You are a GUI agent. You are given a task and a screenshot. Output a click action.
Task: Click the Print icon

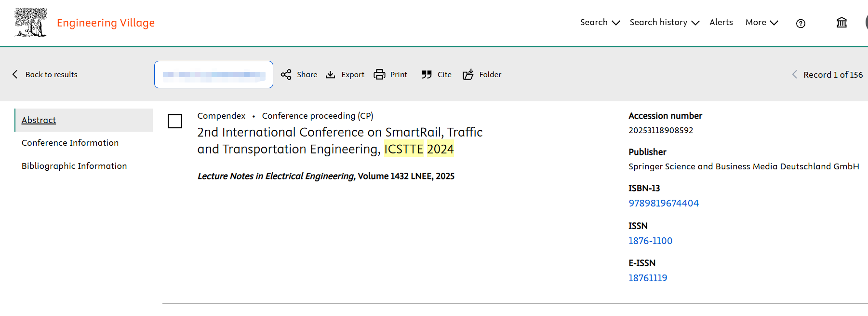click(x=380, y=74)
